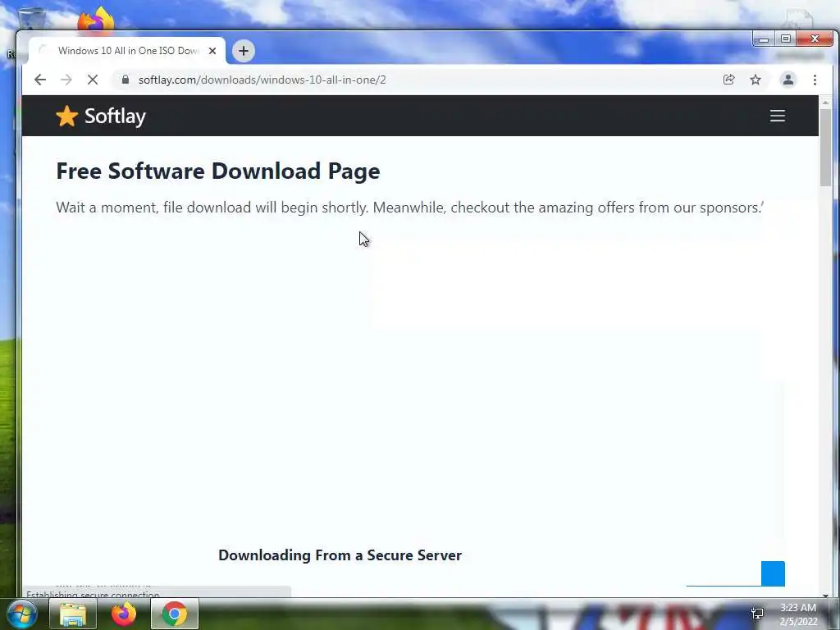
Task: Open the Windows Start menu
Action: (22, 614)
